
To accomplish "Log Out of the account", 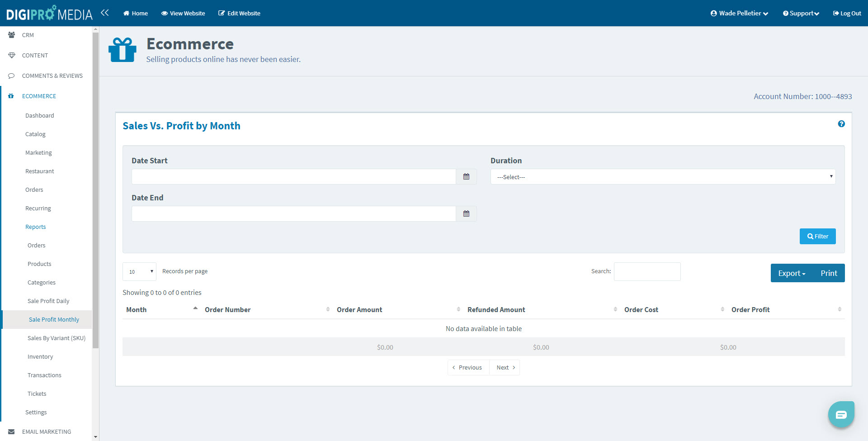I will coord(847,13).
